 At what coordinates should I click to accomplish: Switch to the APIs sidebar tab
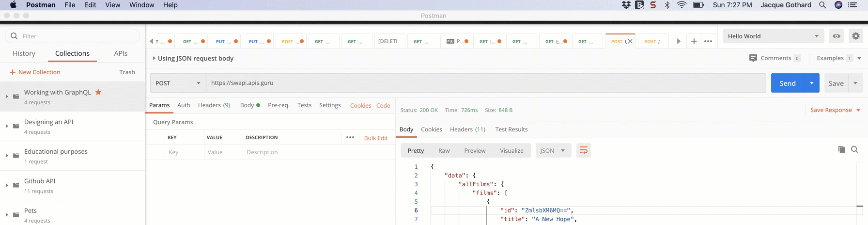click(121, 53)
